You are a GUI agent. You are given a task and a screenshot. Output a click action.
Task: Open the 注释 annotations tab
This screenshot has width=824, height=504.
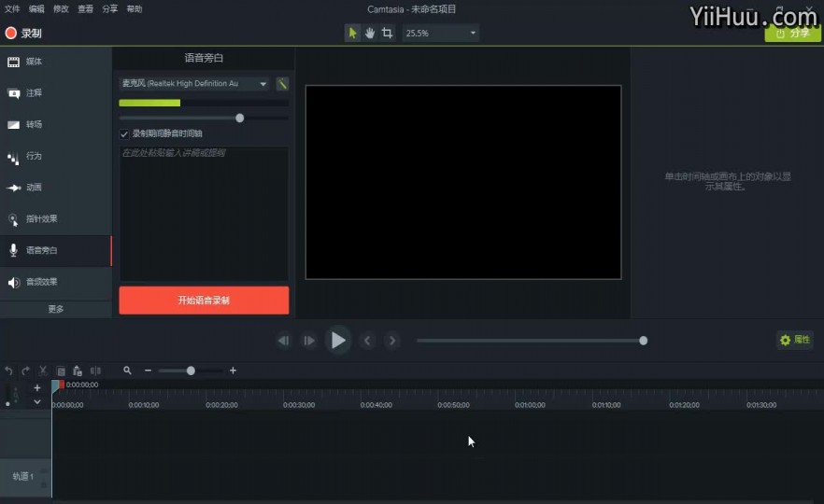[x=56, y=93]
